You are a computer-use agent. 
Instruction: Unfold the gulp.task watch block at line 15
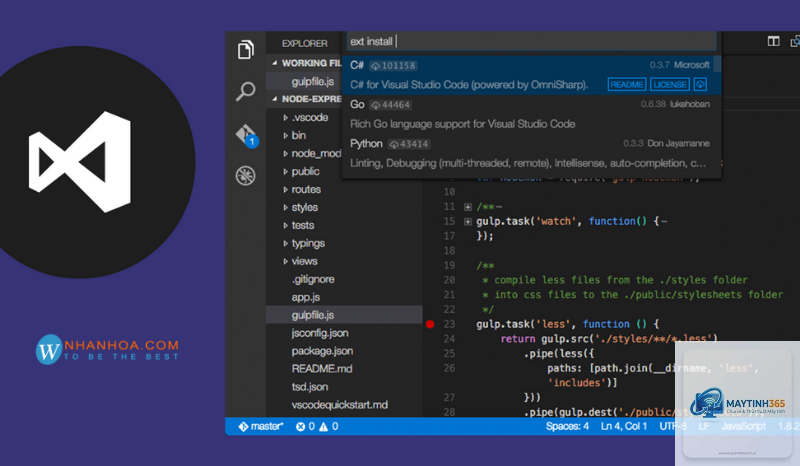467,222
